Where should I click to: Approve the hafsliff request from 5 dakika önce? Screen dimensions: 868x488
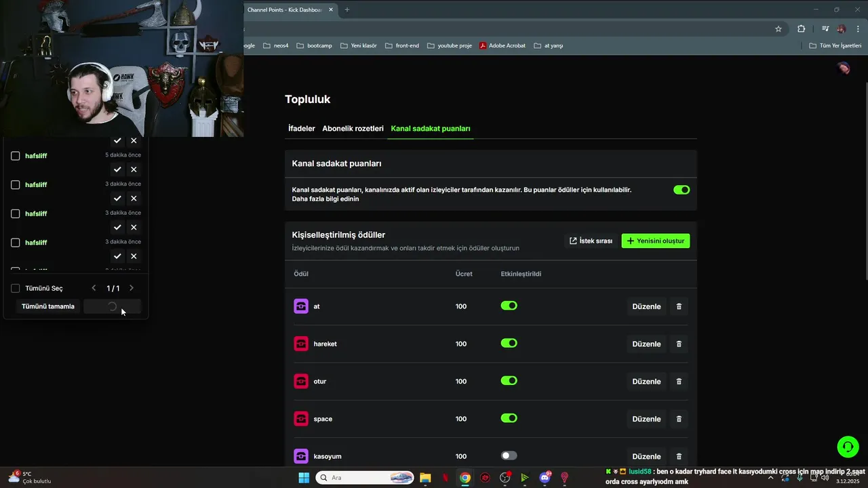point(117,169)
